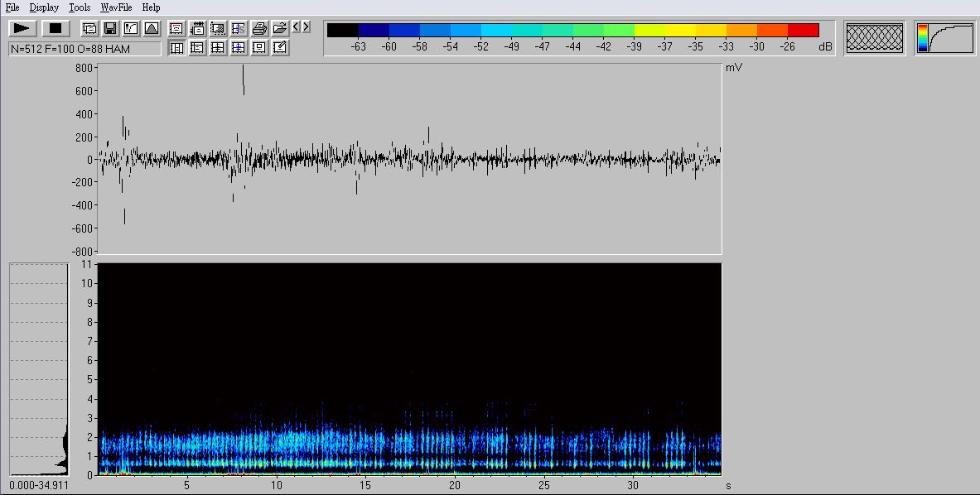
Task: Click the N=512 F=100 O=88 HAM parameters field
Action: tap(84, 49)
